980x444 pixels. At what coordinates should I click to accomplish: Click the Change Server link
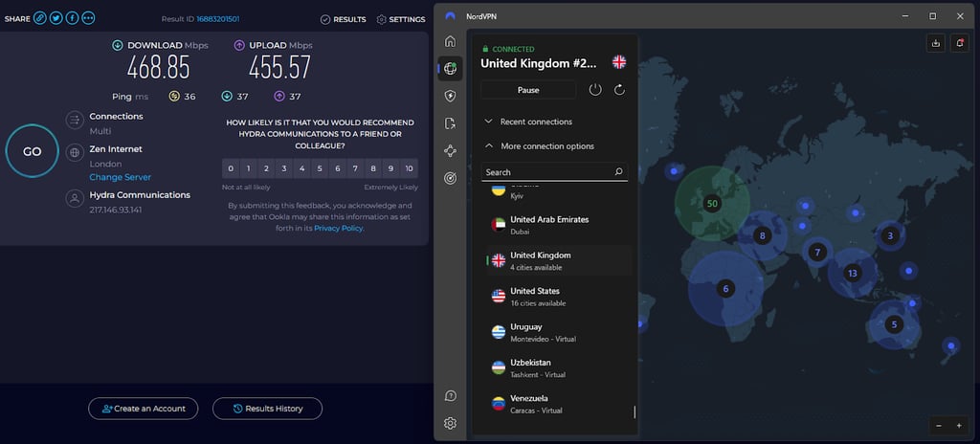click(x=120, y=178)
